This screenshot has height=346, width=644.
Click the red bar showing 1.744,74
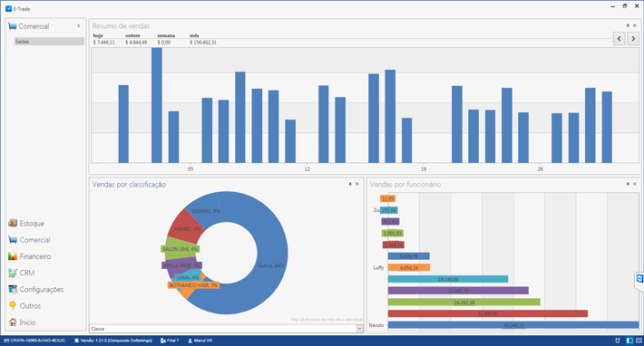pyautogui.click(x=394, y=245)
